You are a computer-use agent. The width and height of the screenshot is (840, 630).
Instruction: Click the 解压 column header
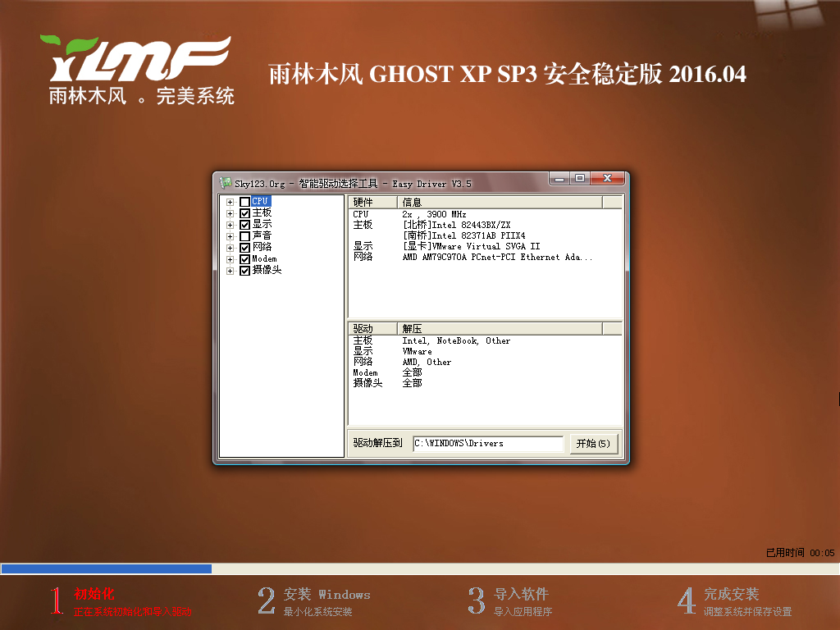pyautogui.click(x=500, y=328)
